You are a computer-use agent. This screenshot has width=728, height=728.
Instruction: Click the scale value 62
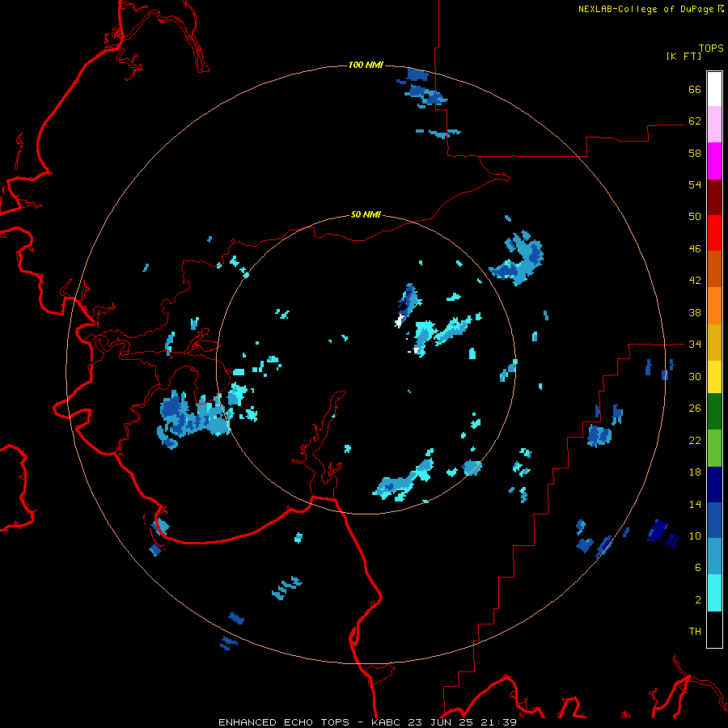pos(695,121)
